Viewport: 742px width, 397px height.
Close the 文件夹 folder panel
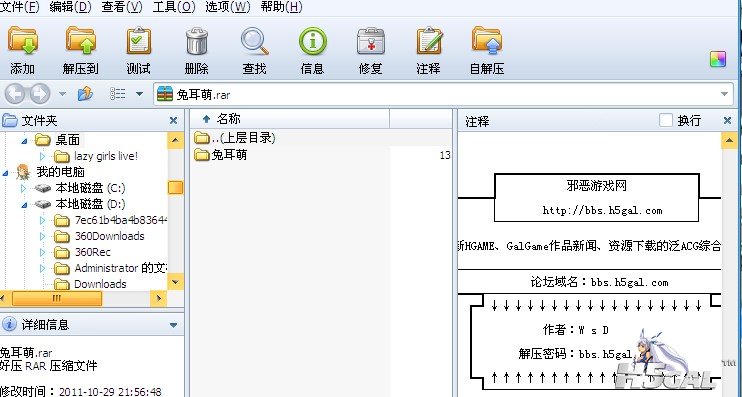(x=173, y=121)
